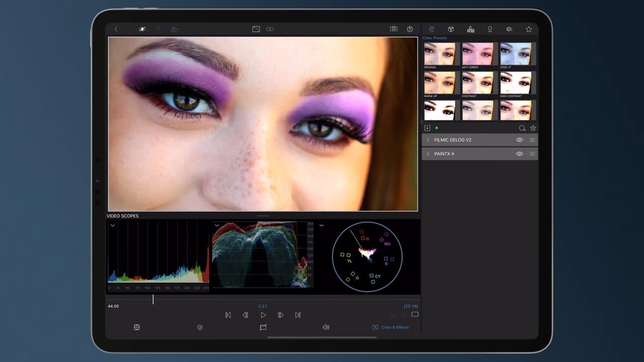644x362 pixels.
Task: Select the color balance effects tab
Action: coord(470,29)
